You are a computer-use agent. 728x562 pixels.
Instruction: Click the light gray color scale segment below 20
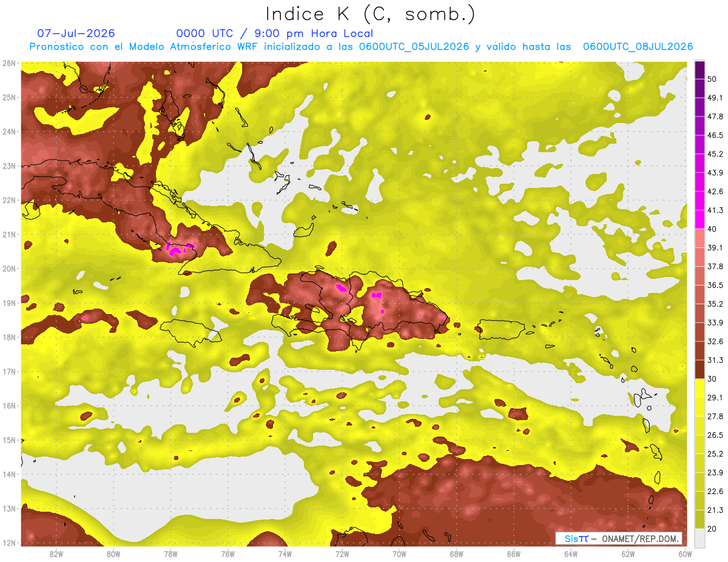pos(699,537)
